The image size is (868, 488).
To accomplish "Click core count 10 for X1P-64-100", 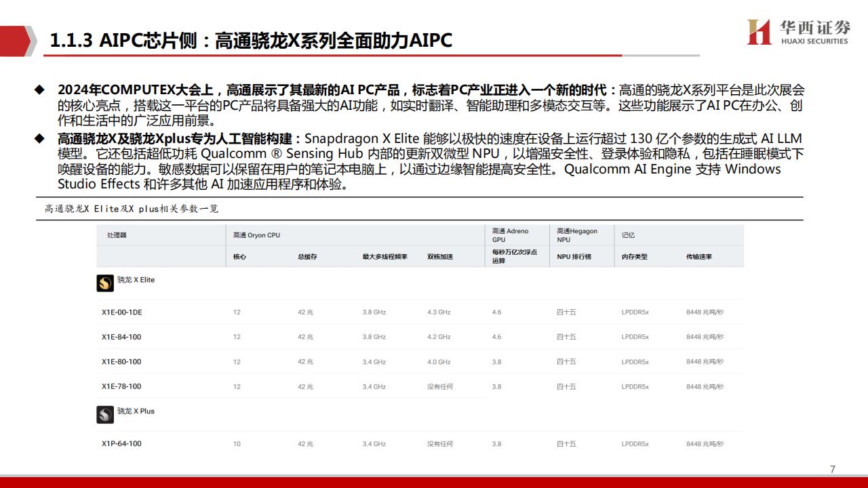I will coord(237,444).
